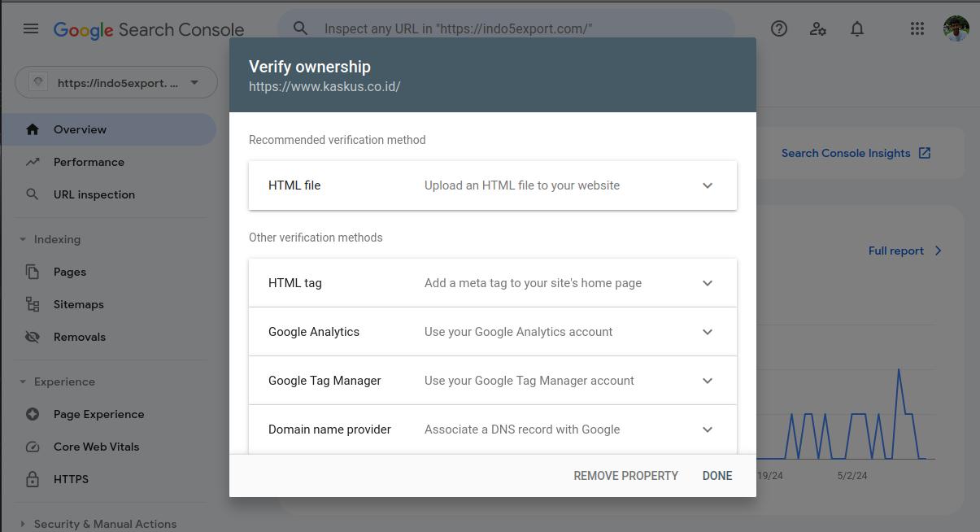Click the Google Search Console logo
This screenshot has height=532, width=980.
(149, 29)
